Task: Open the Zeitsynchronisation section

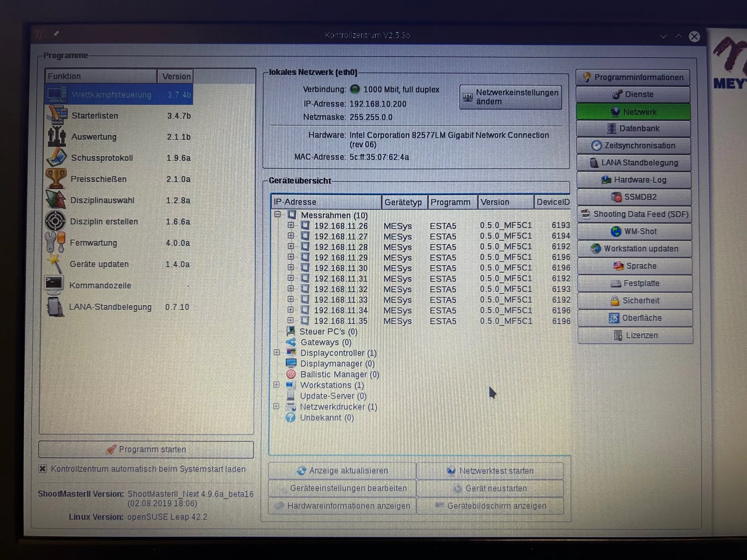Action: [x=634, y=146]
